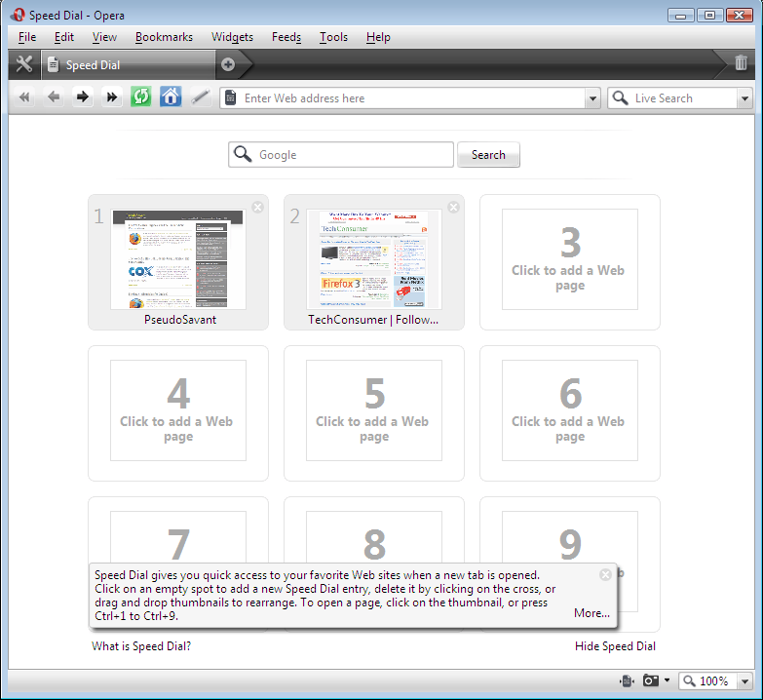This screenshot has width=763, height=700.
Task: Remove the PseudoSavant speed dial entry
Action: click(x=257, y=207)
